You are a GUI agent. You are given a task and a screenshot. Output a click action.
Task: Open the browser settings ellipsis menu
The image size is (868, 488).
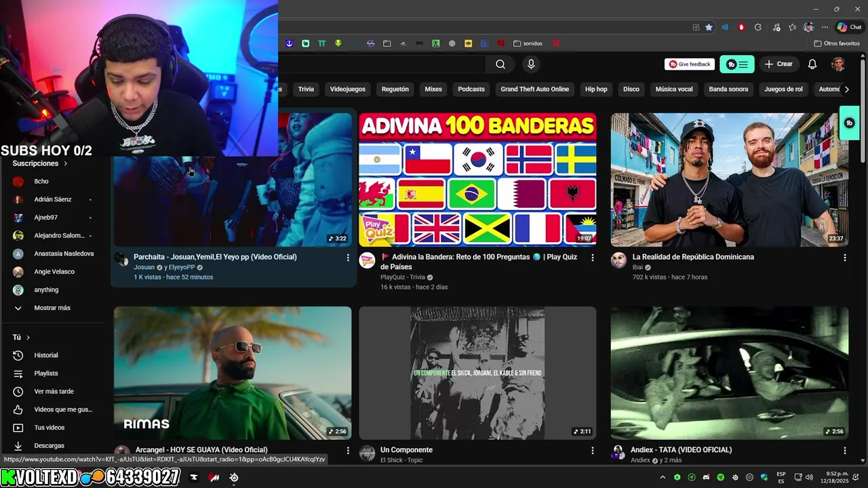point(825,27)
